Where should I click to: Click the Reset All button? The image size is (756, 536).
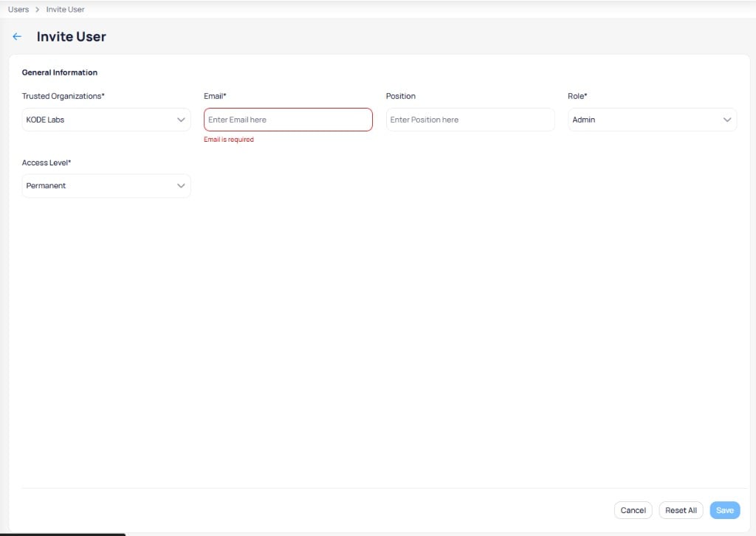pyautogui.click(x=681, y=510)
